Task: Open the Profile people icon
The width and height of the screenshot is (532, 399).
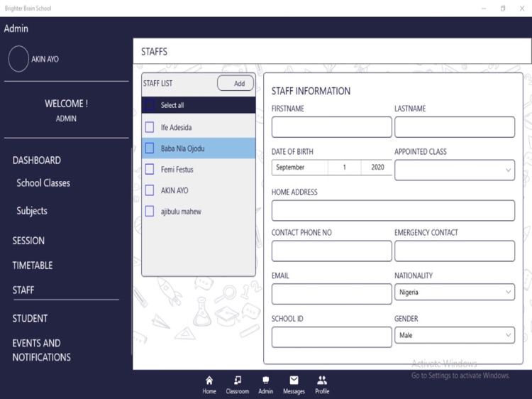Action: pos(322,381)
